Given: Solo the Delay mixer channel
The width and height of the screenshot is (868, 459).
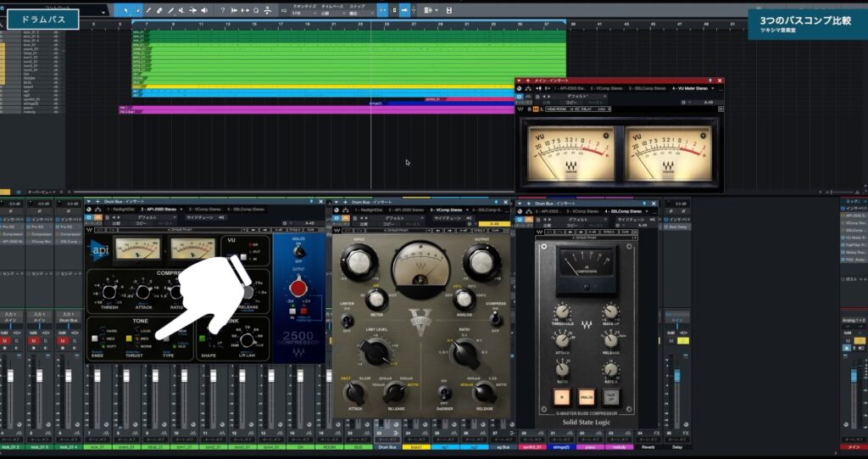Looking at the screenshot, I should (682, 340).
